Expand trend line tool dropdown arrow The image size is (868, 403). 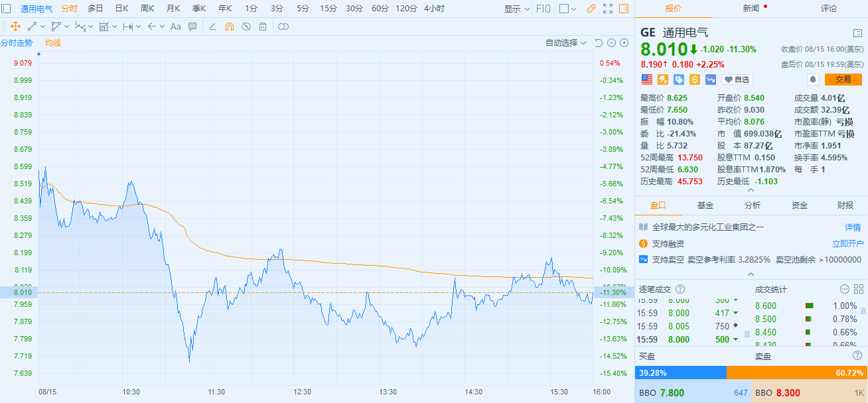(x=43, y=27)
